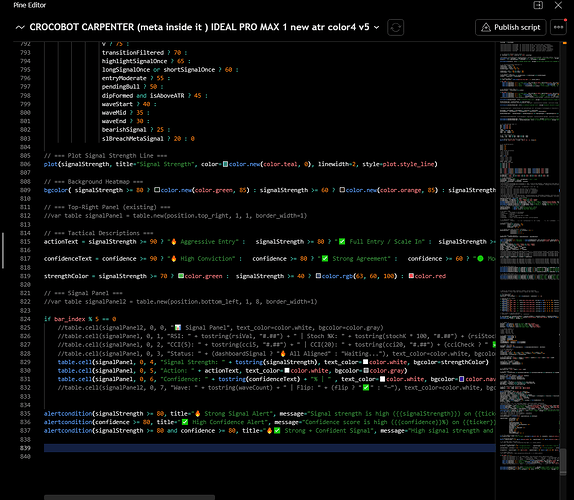Open the color.navy swatch on the Confidence cell line
Viewport: 574px width, 500px height.
point(462,379)
